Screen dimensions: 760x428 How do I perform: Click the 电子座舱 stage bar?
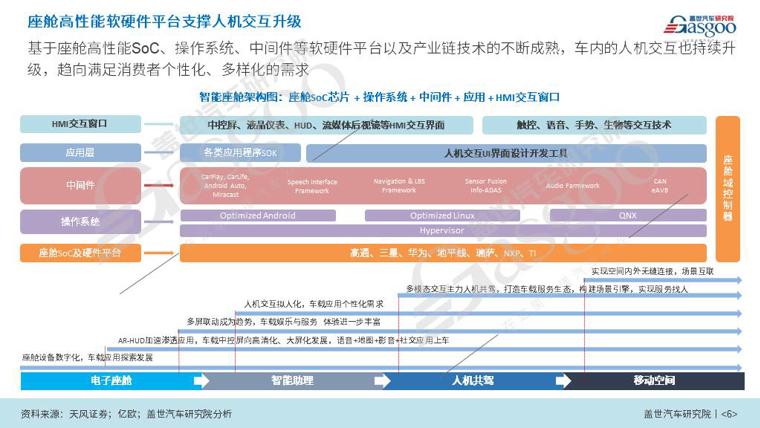click(x=111, y=380)
